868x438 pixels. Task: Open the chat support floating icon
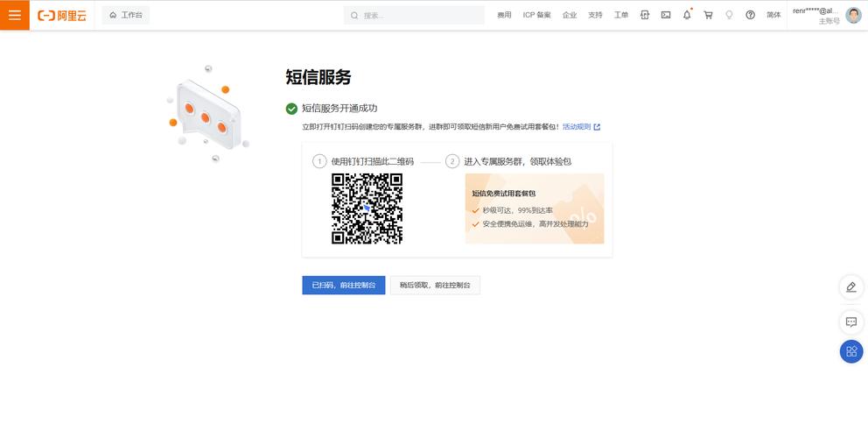click(x=851, y=322)
